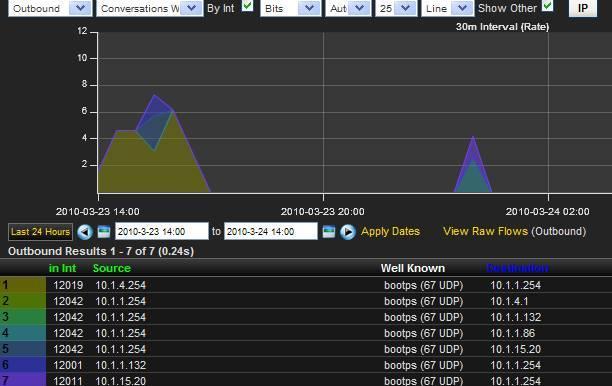612x386 pixels.
Task: Click interface 12001 in row 6
Action: [x=68, y=365]
